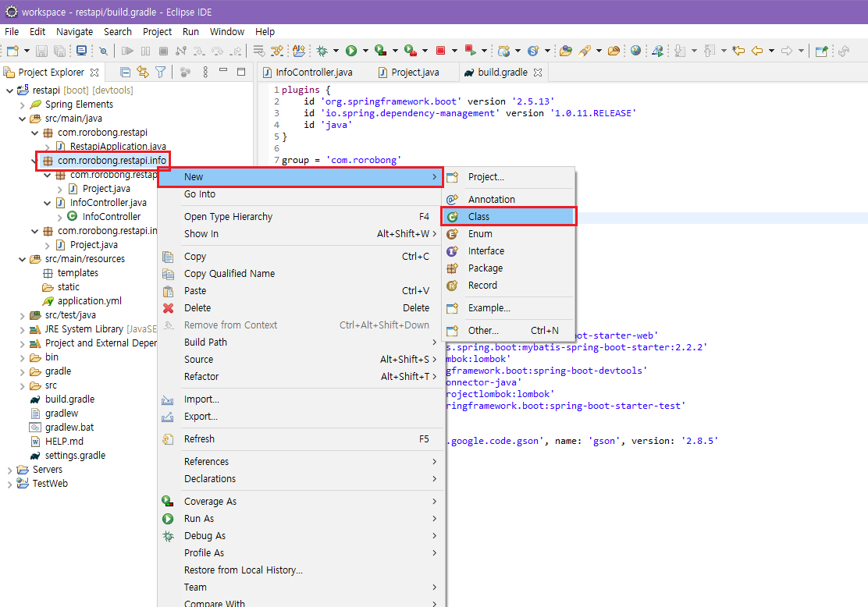The width and height of the screenshot is (868, 607).
Task: Switch to Project.java editor tab
Action: 408,73
